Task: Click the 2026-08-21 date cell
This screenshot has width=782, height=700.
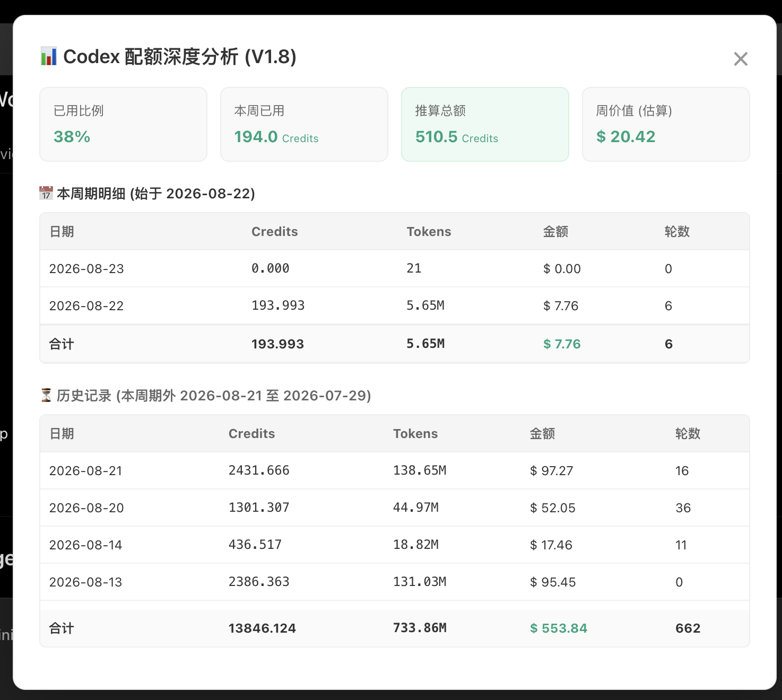Action: pyautogui.click(x=86, y=471)
